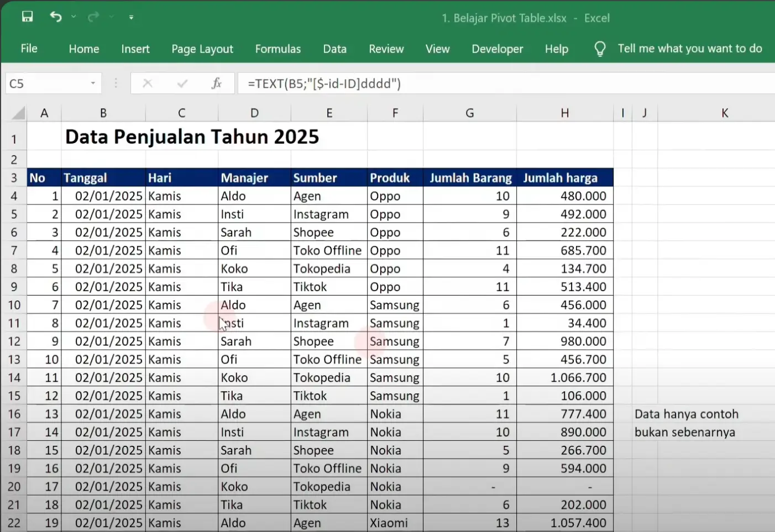The image size is (775, 532).
Task: Select column H header
Action: [565, 113]
